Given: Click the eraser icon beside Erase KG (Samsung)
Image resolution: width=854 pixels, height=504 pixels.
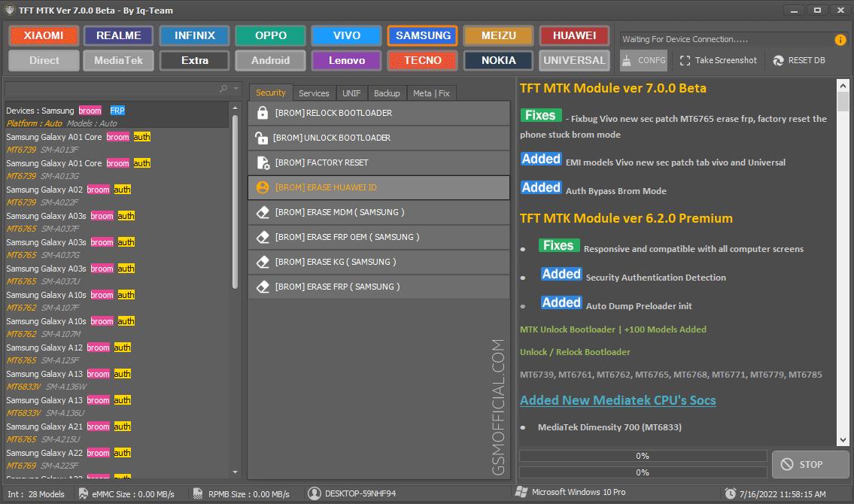Looking at the screenshot, I should point(263,262).
